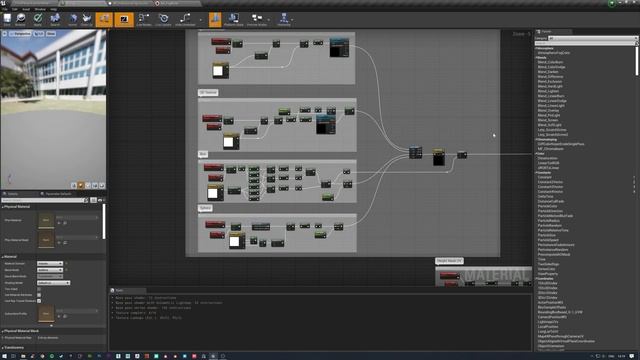Run the Clean Up toolbar tool

[87, 19]
